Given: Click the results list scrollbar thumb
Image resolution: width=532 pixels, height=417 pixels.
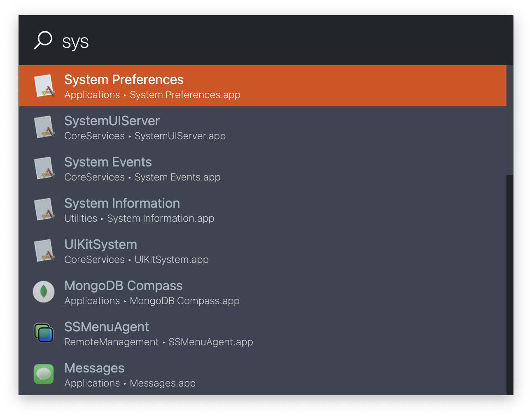Looking at the screenshot, I should click(x=510, y=120).
